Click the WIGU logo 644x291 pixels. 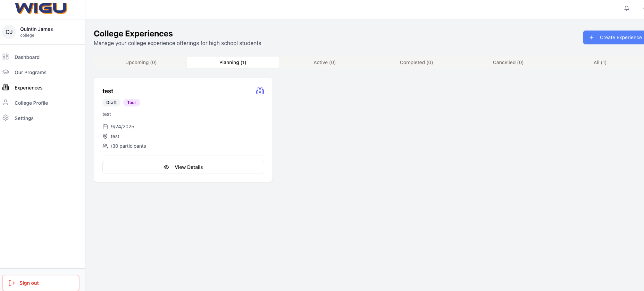(x=41, y=8)
